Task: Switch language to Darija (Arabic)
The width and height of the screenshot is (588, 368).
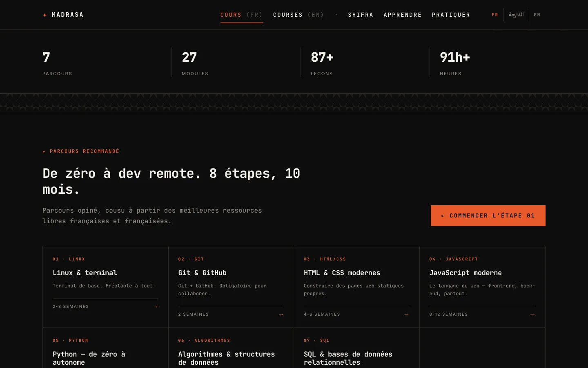Action: 516,15
